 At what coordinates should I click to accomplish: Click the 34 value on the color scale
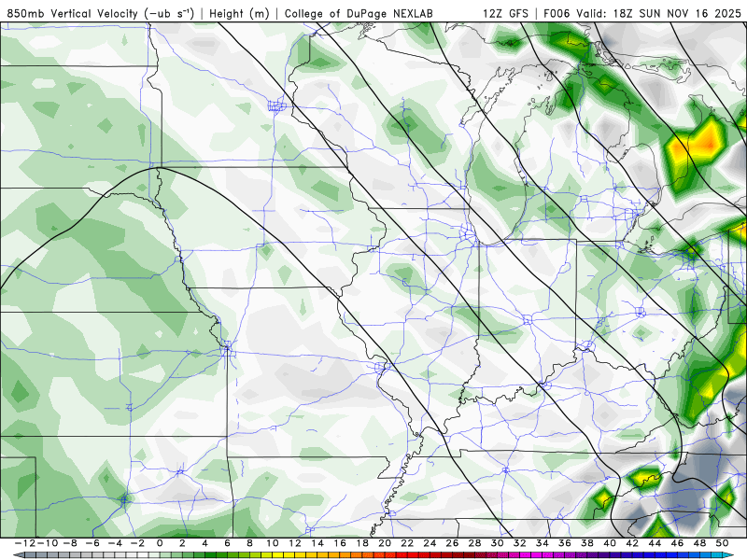[543, 543]
